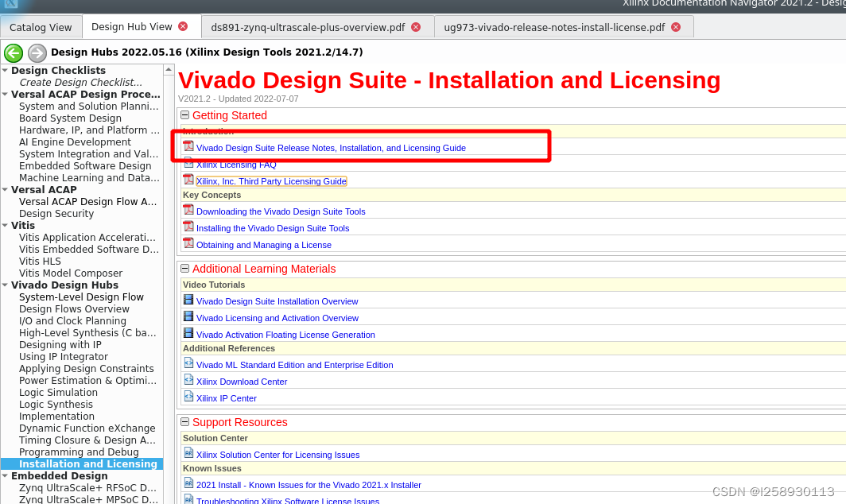The image size is (846, 504).
Task: Click the PDF icon beside Downloading the Vivado Design Suite Tools
Action: pos(188,211)
